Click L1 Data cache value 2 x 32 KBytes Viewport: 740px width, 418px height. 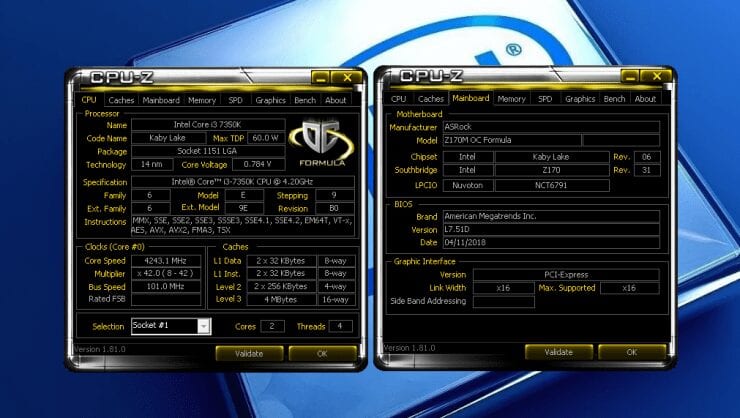(x=281, y=260)
